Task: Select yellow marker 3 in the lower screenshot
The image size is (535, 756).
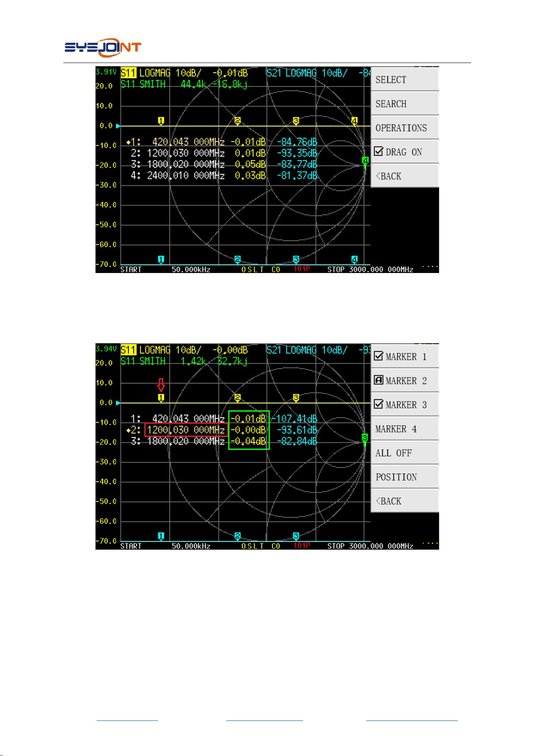Action: pyautogui.click(x=296, y=398)
